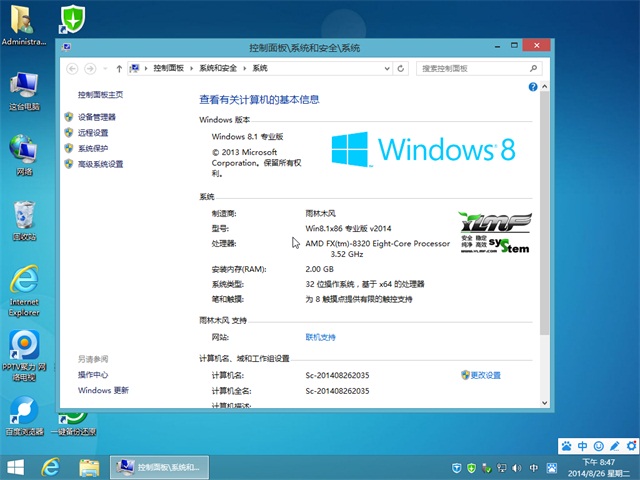Open the PPTV desktop shortcut

(x=24, y=350)
